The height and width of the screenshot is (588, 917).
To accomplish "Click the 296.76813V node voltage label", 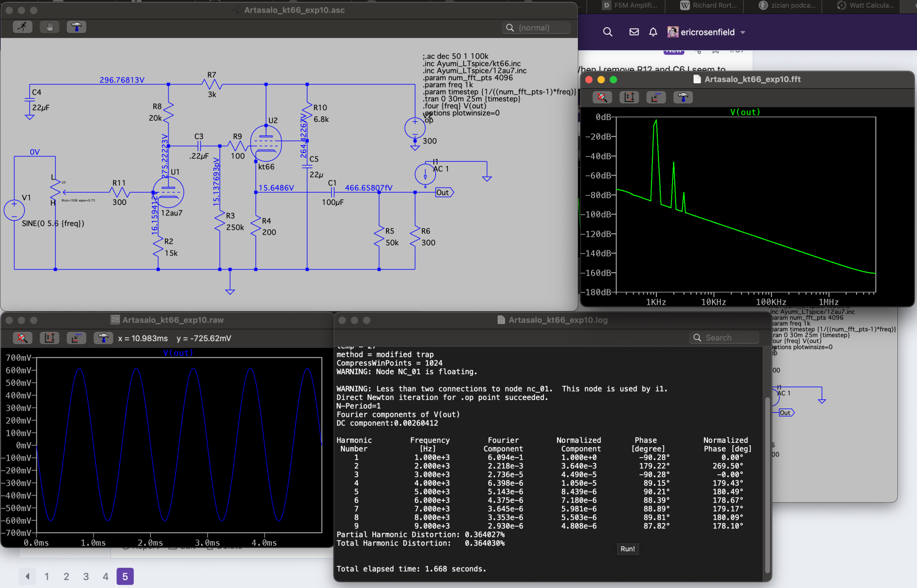I will [x=122, y=80].
